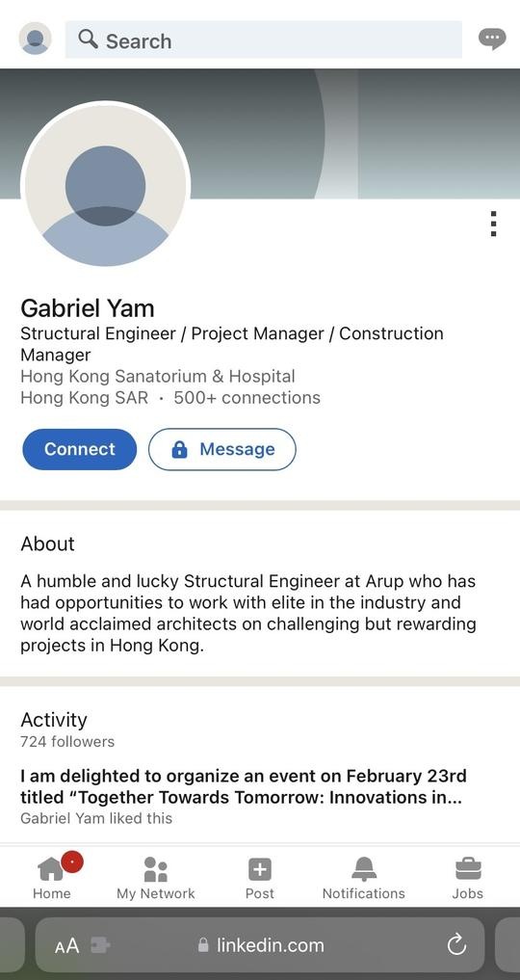Open the Notifications bell
This screenshot has height=980, width=520.
[x=363, y=877]
